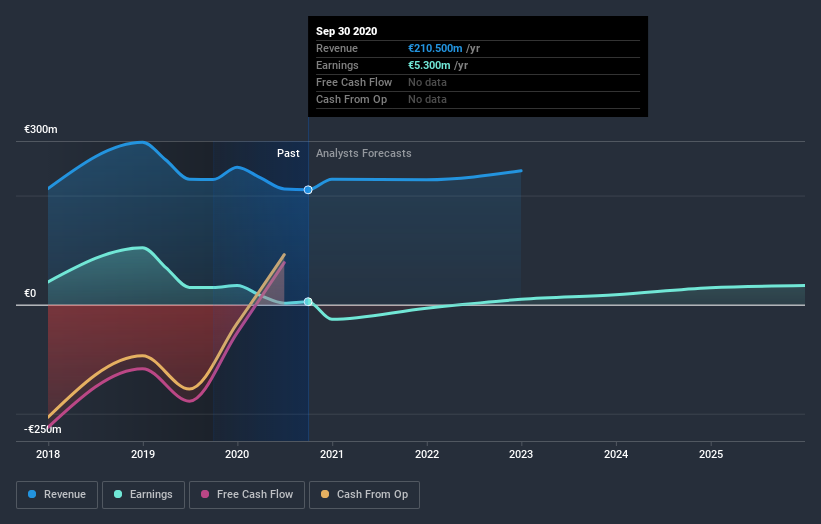
Task: Click the Analysts Forecasts label
Action: click(x=364, y=153)
